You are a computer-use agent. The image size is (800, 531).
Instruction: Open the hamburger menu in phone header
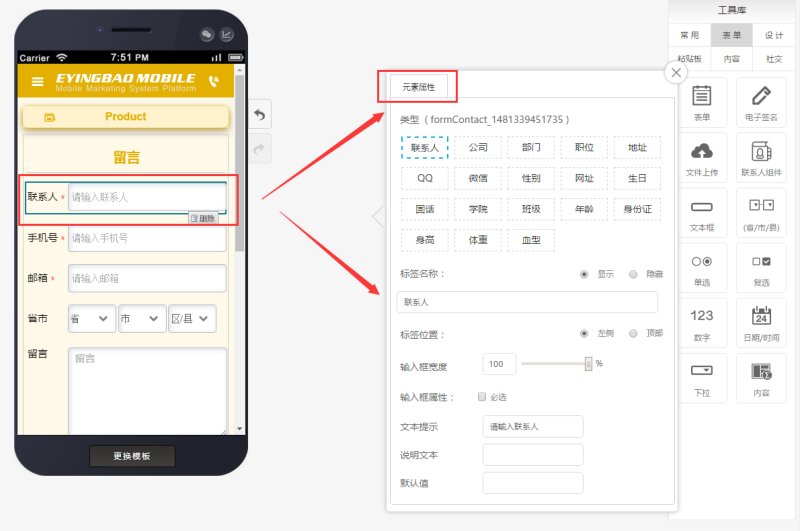click(x=38, y=81)
